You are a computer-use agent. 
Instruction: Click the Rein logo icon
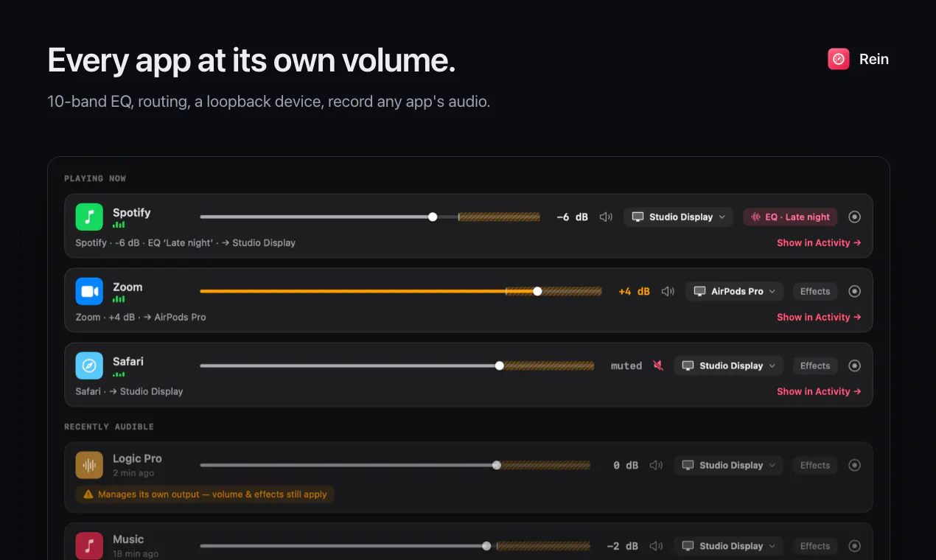point(839,59)
